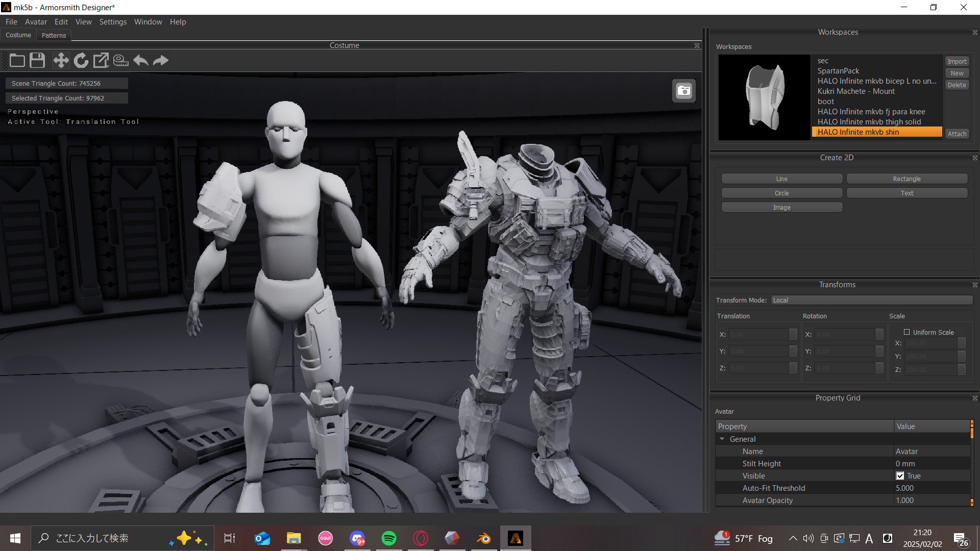This screenshot has height=551, width=980.
Task: Click the New workspace button
Action: click(x=957, y=72)
